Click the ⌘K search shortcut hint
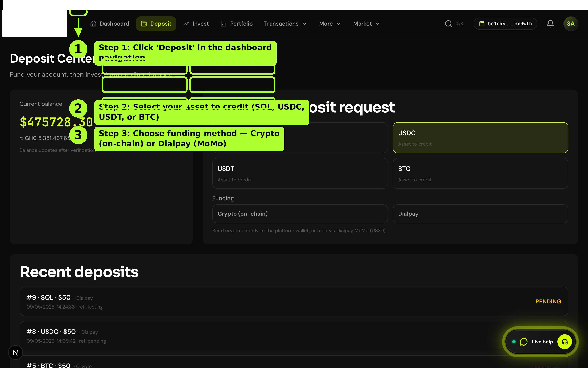This screenshot has width=588, height=368. click(460, 24)
